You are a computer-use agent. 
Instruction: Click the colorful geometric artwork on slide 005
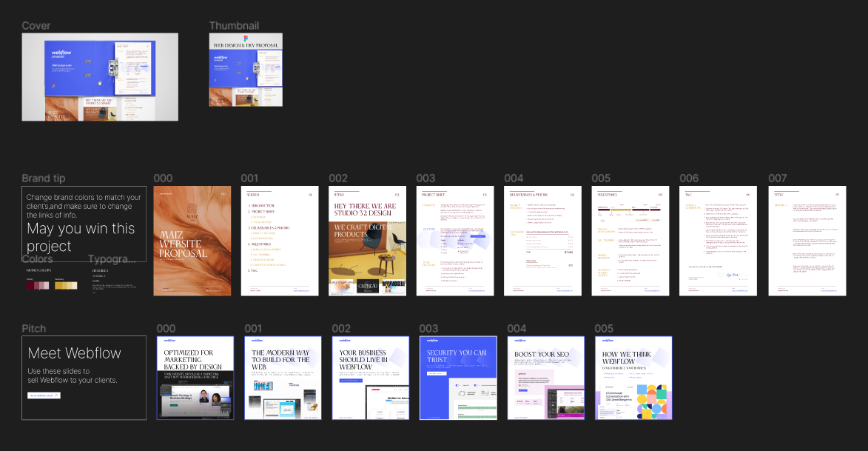[x=652, y=401]
